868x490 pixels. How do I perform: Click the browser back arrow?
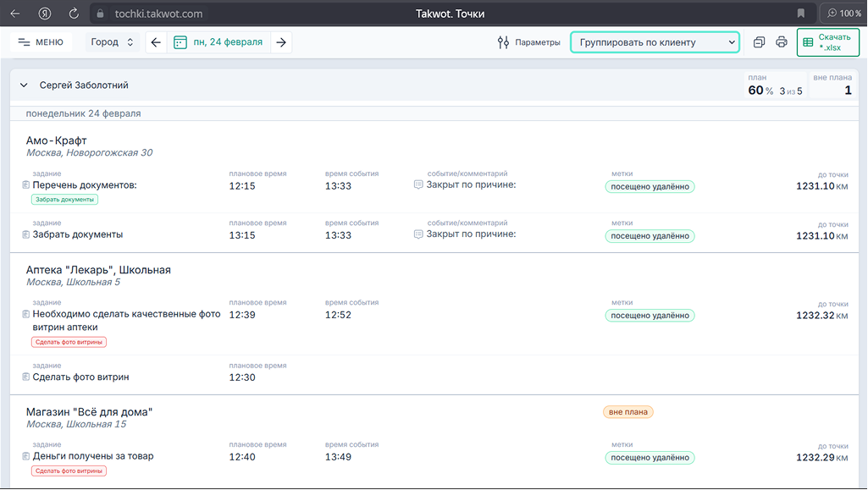14,14
